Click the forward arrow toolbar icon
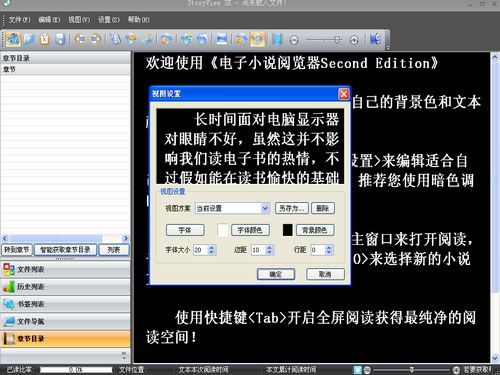This screenshot has width=500, height=375. click(x=96, y=39)
